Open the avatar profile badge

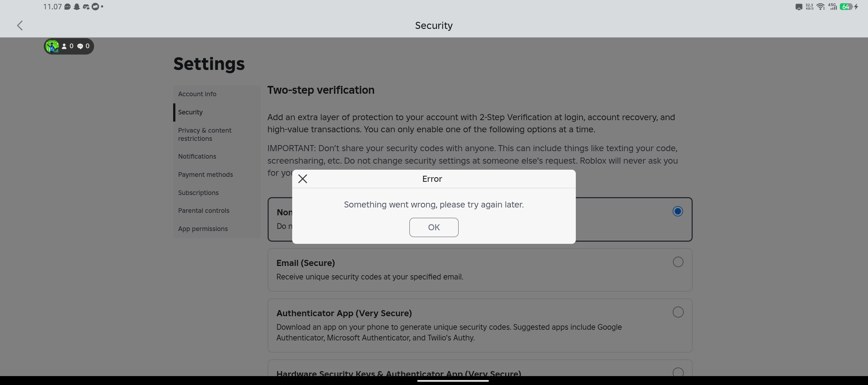tap(52, 46)
